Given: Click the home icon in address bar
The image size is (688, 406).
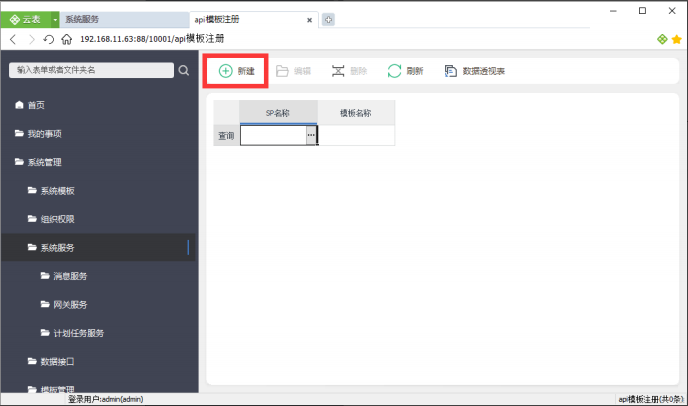Looking at the screenshot, I should [66, 40].
